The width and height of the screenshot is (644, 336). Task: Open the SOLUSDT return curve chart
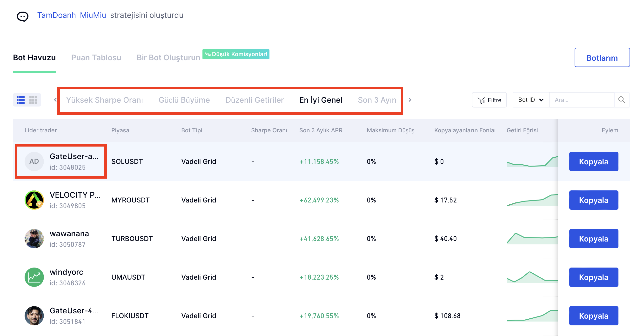531,162
